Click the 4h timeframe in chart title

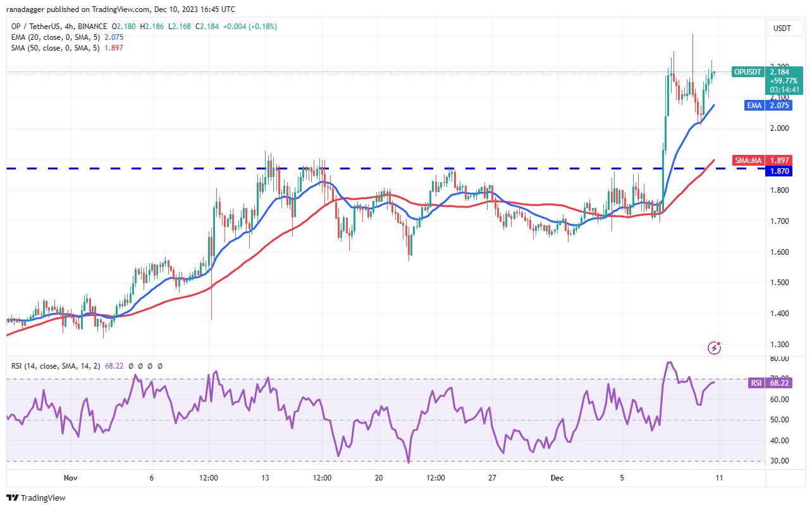(x=70, y=27)
